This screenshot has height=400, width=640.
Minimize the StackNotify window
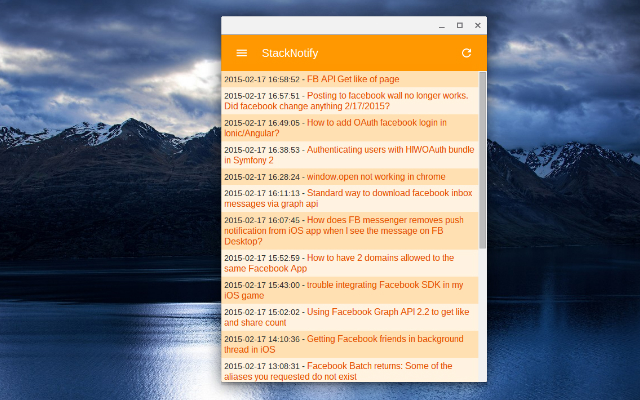click(442, 26)
